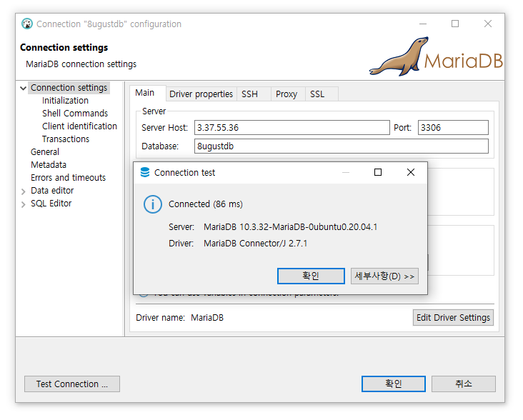Open Errors and timeouts settings

click(x=68, y=178)
